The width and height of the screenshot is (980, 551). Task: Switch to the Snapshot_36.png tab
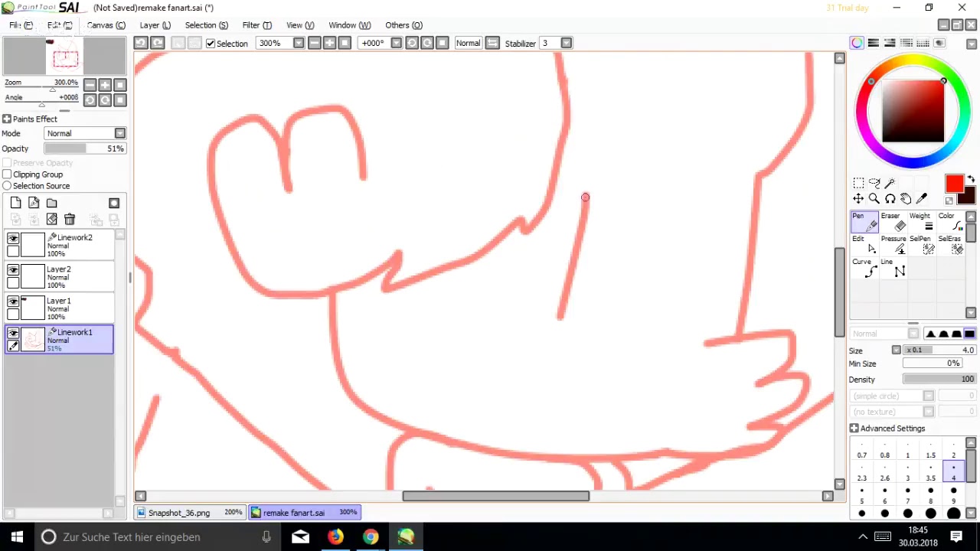(178, 512)
